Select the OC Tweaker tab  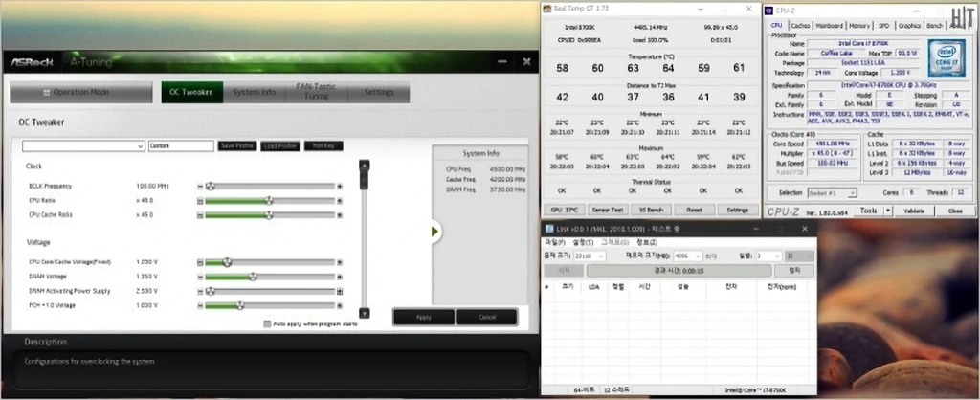(191, 92)
